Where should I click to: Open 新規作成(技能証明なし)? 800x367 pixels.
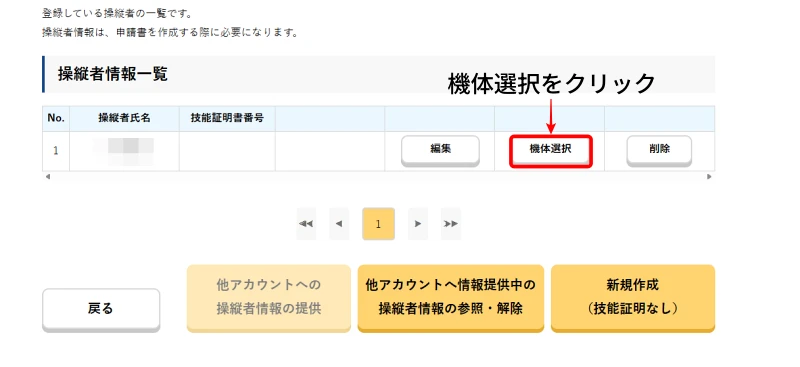(x=633, y=298)
